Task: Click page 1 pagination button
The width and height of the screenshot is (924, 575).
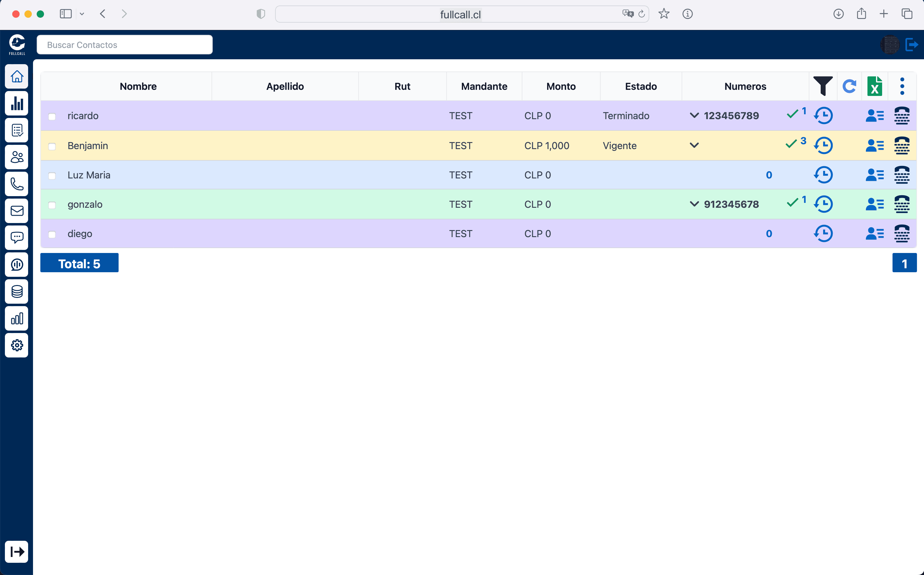Action: (x=904, y=263)
